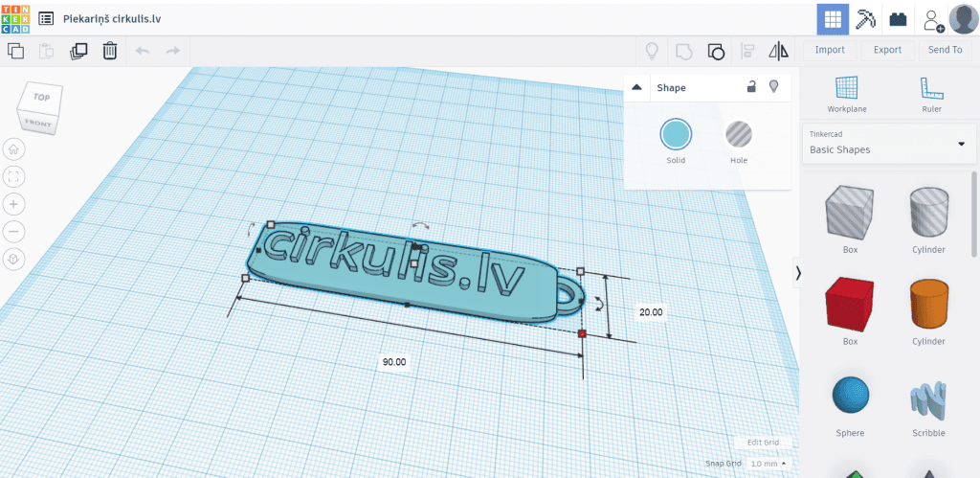Click the 20.00 width dimension field
This screenshot has height=478, width=980.
(651, 311)
